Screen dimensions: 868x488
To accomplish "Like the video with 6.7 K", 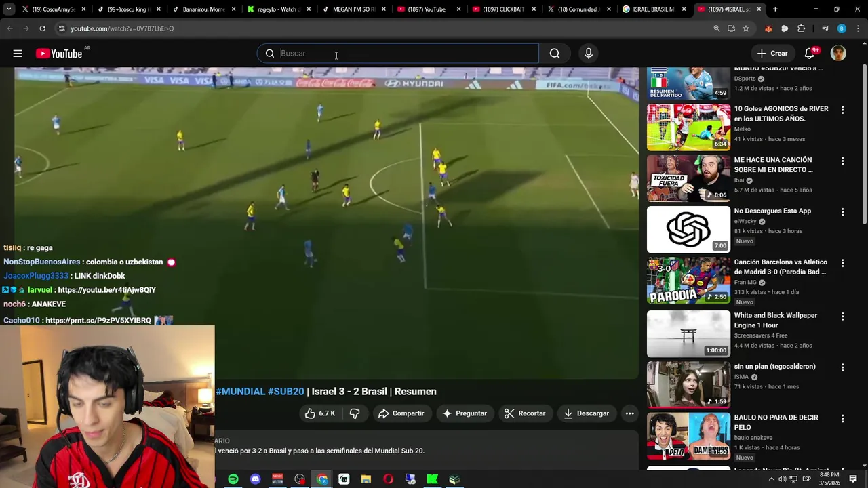I will (320, 413).
